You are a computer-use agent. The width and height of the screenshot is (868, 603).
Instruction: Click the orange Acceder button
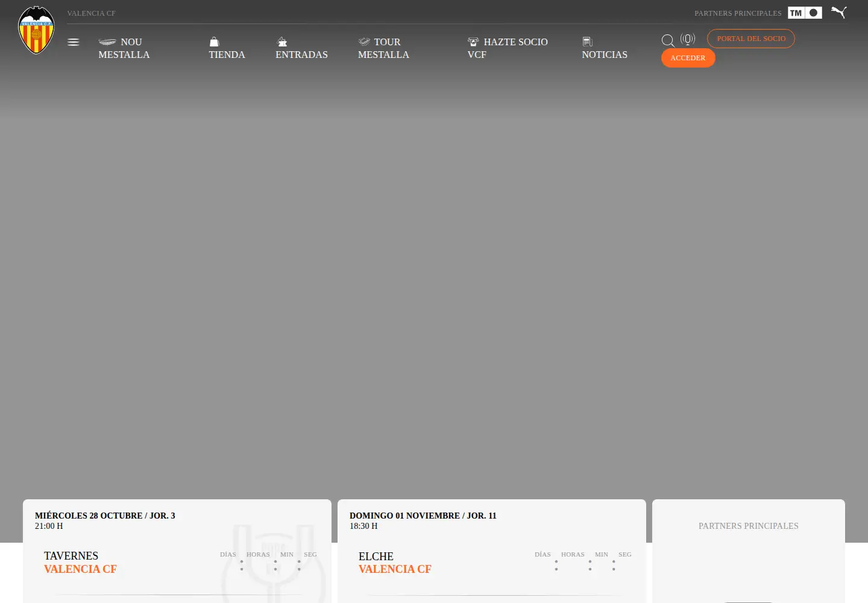point(688,58)
